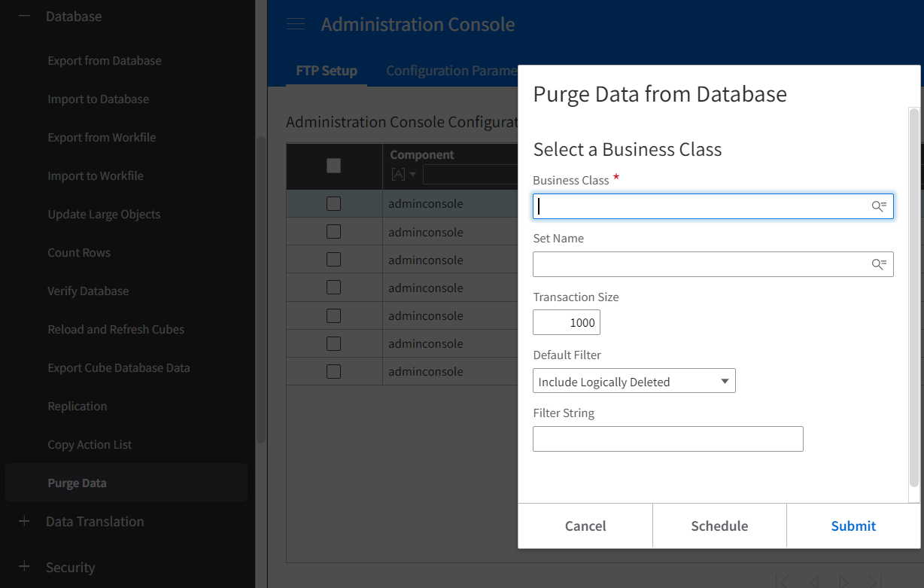Go to the next page of results
Image resolution: width=924 pixels, height=588 pixels.
click(x=843, y=581)
